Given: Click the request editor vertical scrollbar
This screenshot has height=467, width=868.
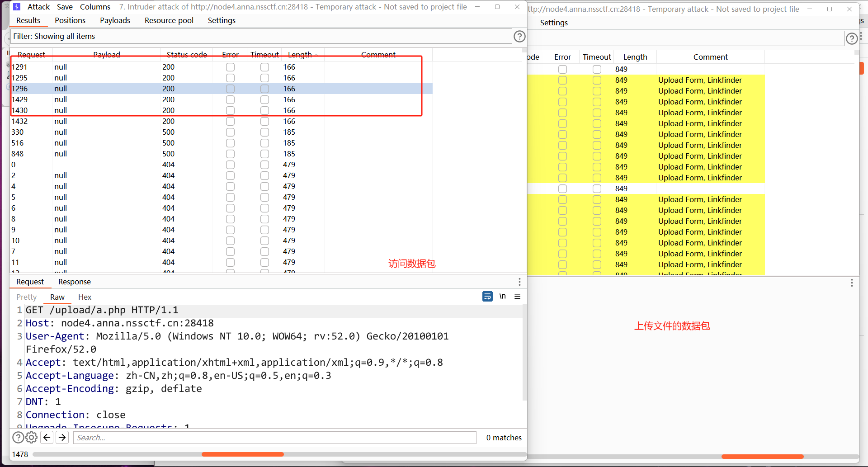Looking at the screenshot, I should [524, 353].
